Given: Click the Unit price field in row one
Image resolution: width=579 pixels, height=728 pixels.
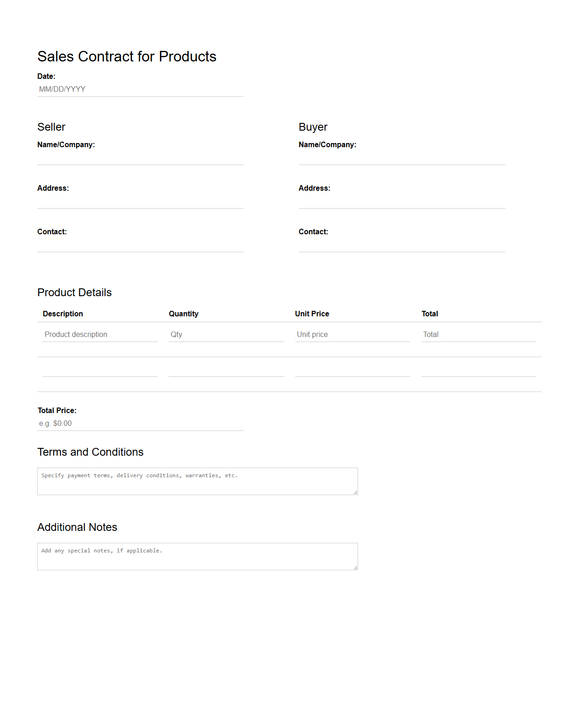Looking at the screenshot, I should [352, 334].
